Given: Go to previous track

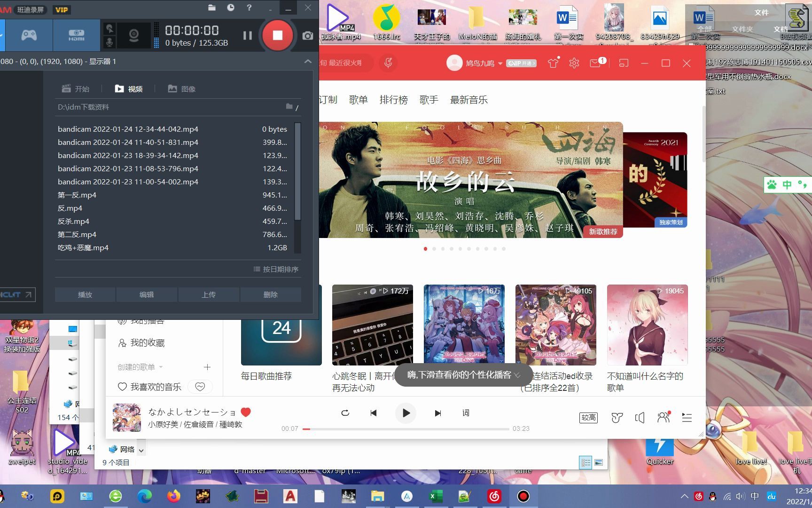Looking at the screenshot, I should pos(374,413).
